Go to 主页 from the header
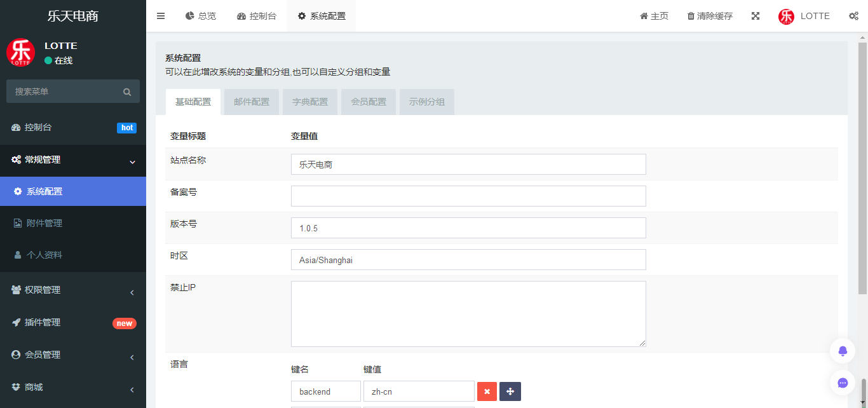868x408 pixels. [654, 16]
